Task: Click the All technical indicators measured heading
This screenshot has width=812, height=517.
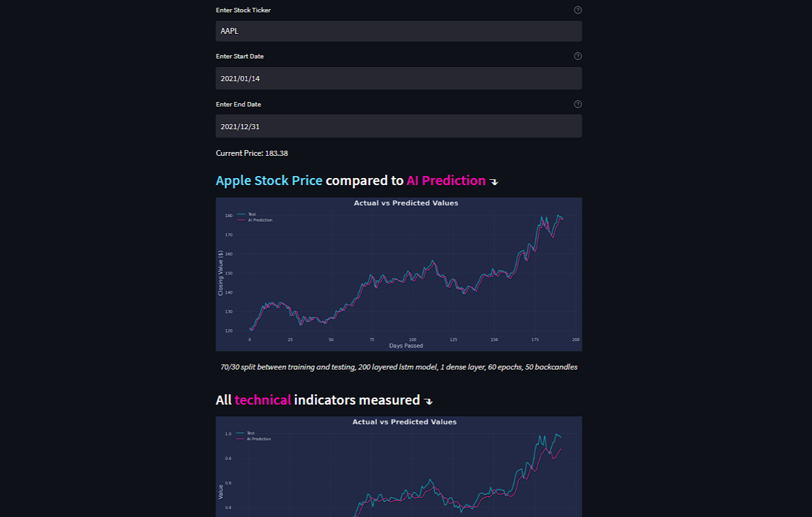Action: tap(318, 400)
